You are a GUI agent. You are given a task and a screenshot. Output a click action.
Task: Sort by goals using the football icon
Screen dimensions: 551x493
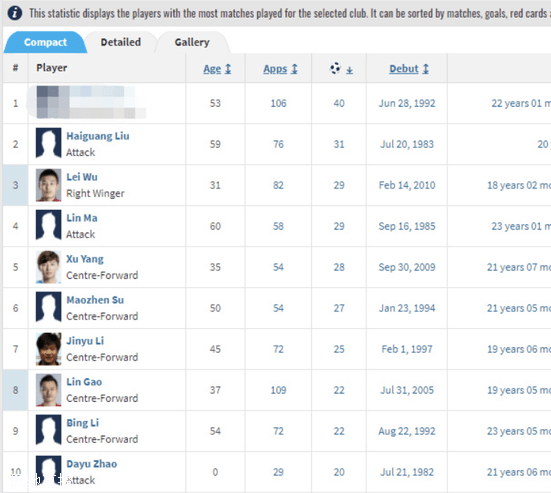(x=335, y=68)
